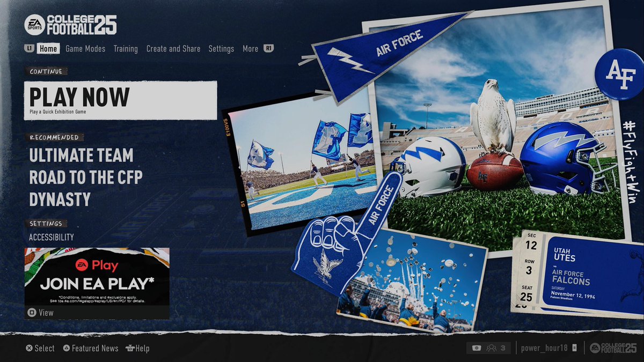Open the Create and Share tab
This screenshot has width=644, height=362.
[x=173, y=48]
